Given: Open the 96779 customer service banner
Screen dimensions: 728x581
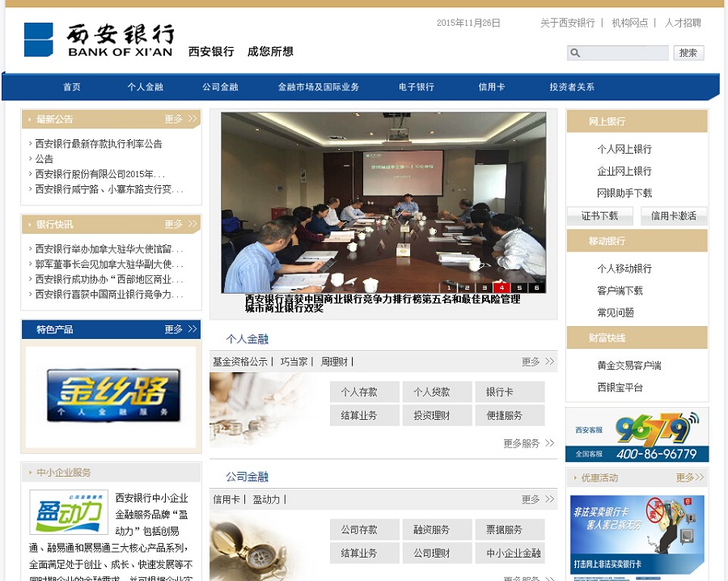Looking at the screenshot, I should coord(637,435).
